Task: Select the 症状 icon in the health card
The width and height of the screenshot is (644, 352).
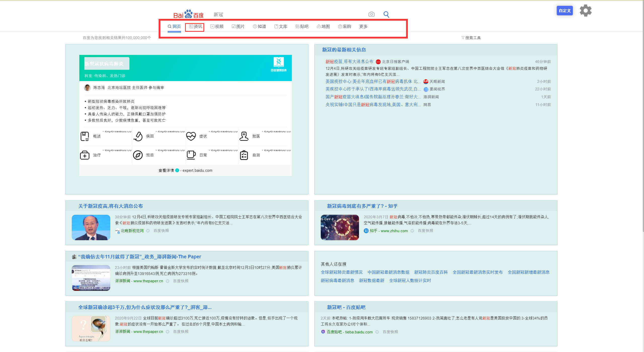Action: pos(191,136)
